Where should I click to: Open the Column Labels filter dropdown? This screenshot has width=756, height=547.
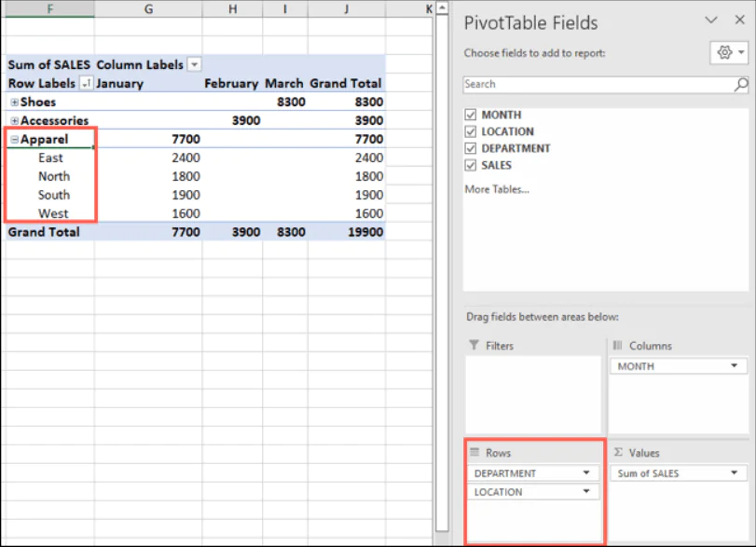tap(194, 64)
